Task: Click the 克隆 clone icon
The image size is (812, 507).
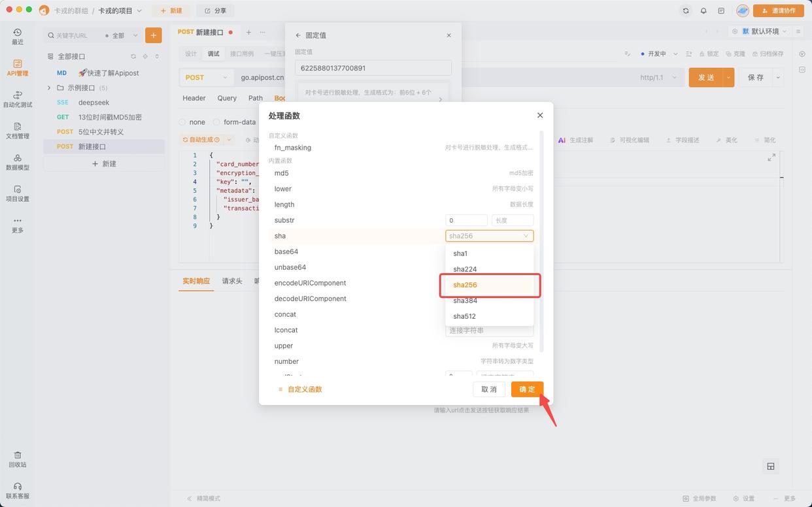Action: [x=736, y=54]
